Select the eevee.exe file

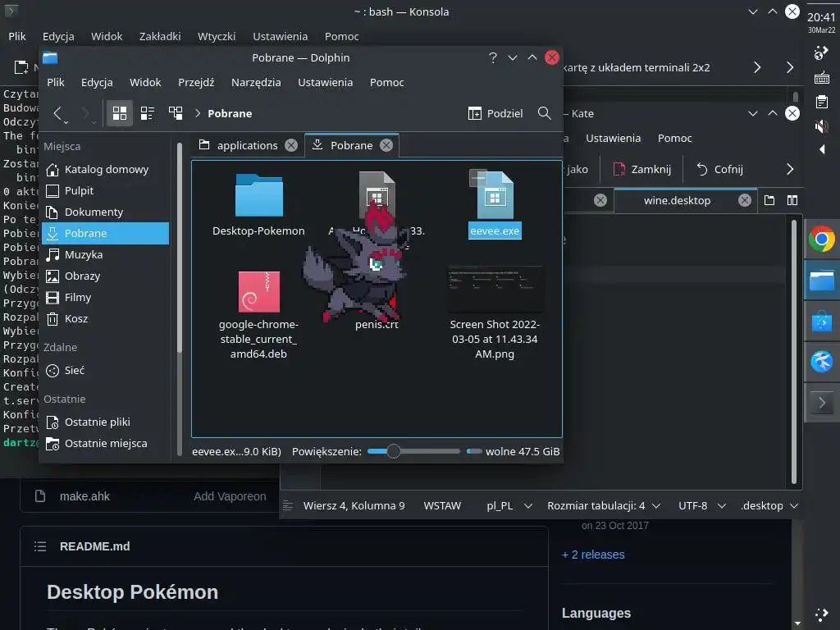[x=495, y=204]
